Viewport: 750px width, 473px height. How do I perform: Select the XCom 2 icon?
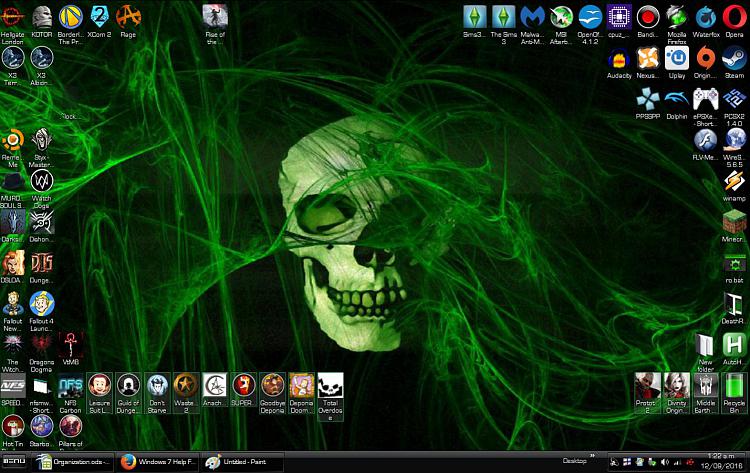pyautogui.click(x=99, y=21)
